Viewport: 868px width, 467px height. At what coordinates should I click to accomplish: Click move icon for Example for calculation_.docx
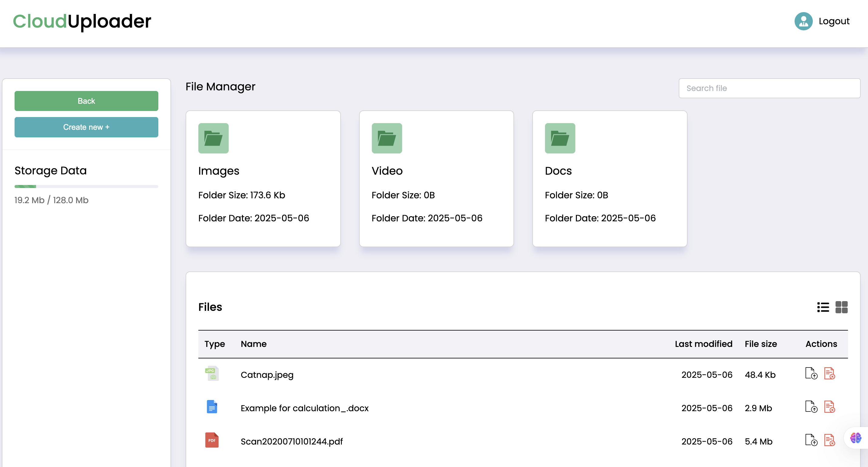[811, 407]
